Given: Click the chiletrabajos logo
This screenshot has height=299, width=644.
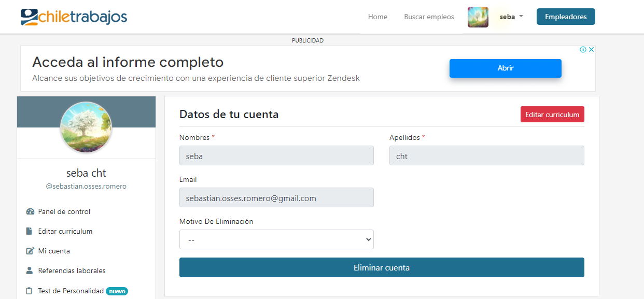Looking at the screenshot, I should 74,17.
